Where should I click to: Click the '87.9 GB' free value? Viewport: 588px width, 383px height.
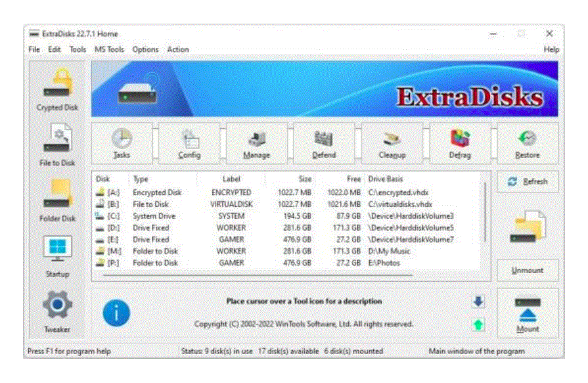coord(348,216)
